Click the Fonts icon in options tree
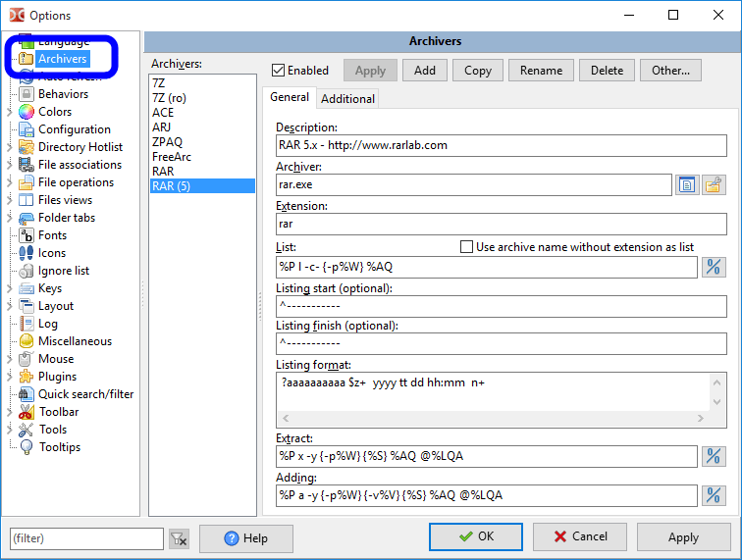This screenshot has height=560, width=742. point(26,235)
